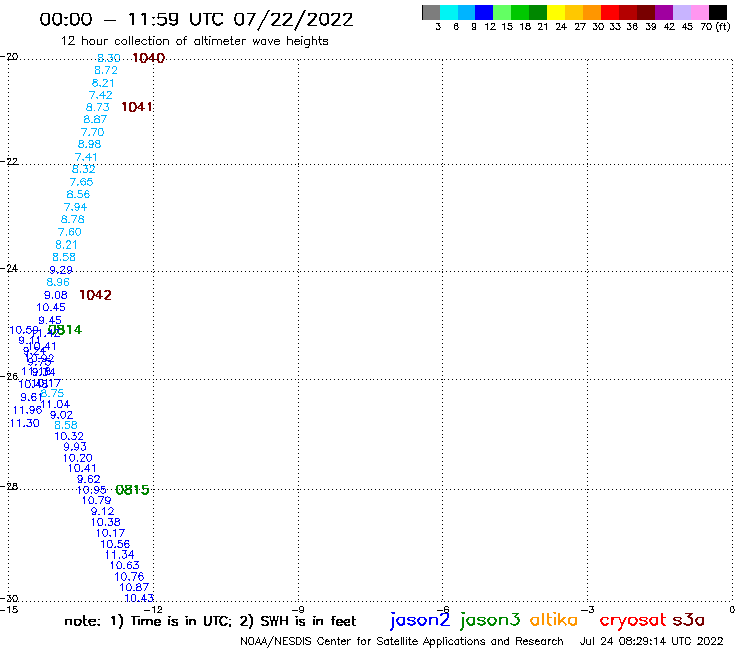Click the 9.29 wave height reading
Image resolution: width=740 pixels, height=650 pixels.
click(x=61, y=270)
